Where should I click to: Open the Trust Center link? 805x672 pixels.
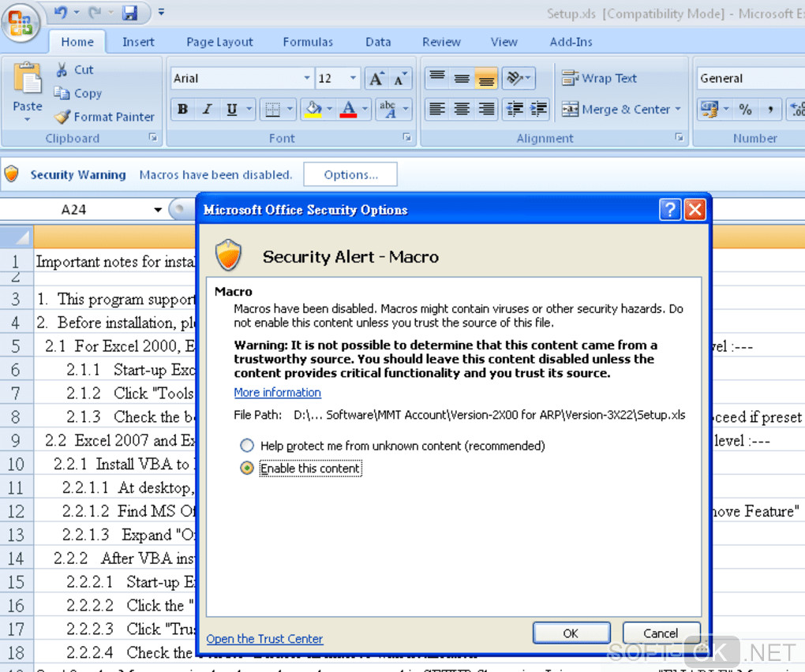tap(264, 639)
